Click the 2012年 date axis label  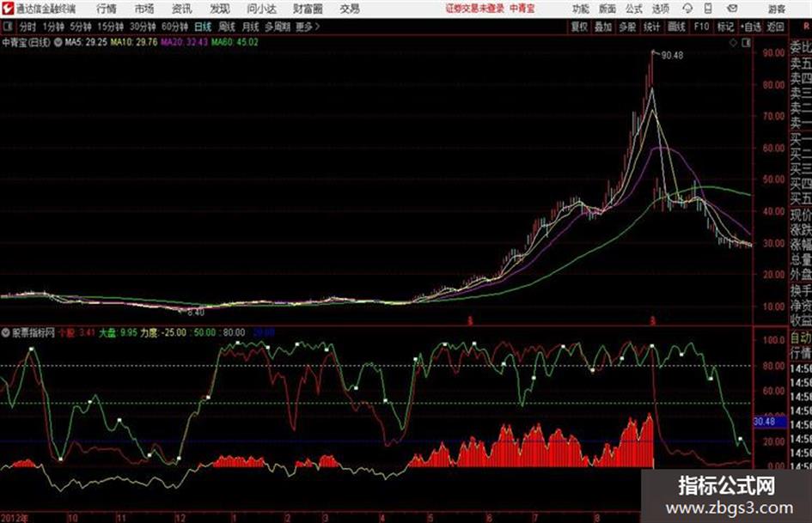(15, 518)
